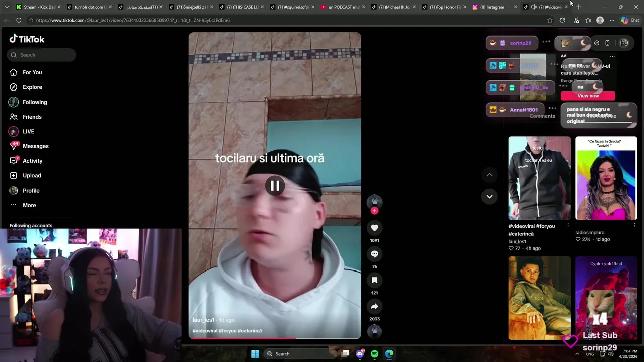The image size is (644, 362).
Task: Follow creator via red plus button
Action: [374, 211]
